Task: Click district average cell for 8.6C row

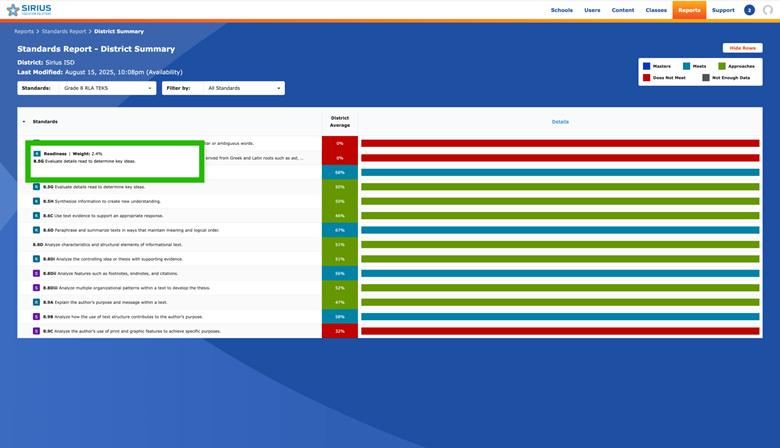Action: 340,216
